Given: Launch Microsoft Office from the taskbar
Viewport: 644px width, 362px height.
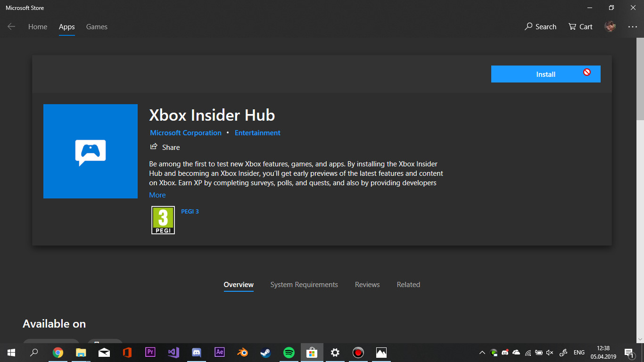Looking at the screenshot, I should click(x=127, y=353).
